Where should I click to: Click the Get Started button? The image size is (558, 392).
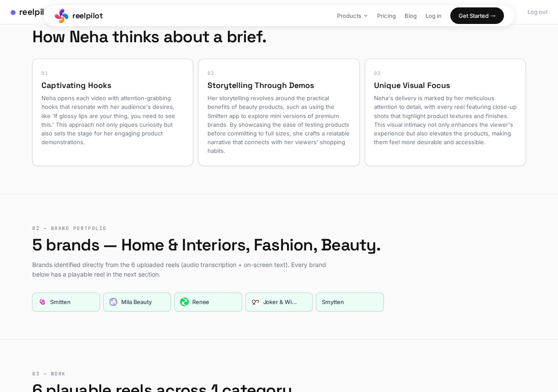tap(477, 16)
